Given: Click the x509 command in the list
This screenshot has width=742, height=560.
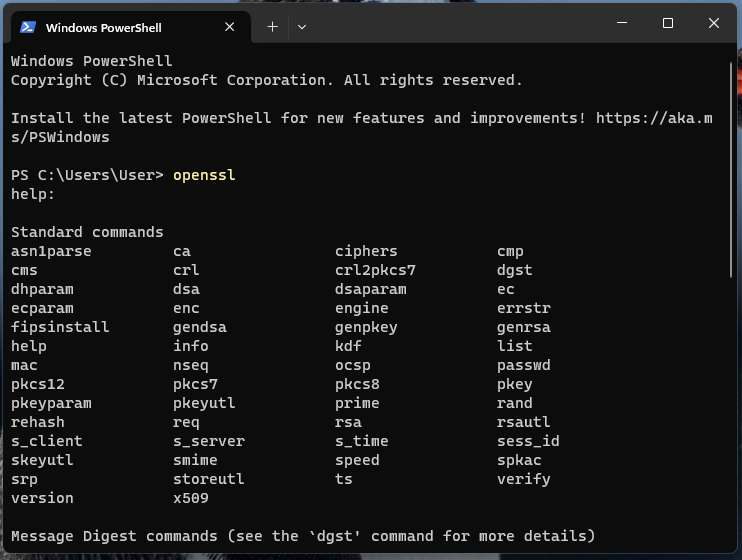Looking at the screenshot, I should (x=191, y=498).
